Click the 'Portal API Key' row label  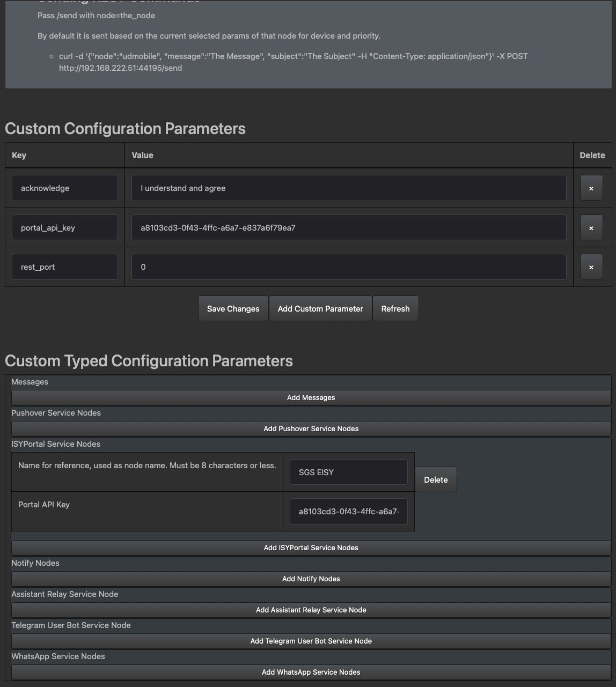coord(44,505)
